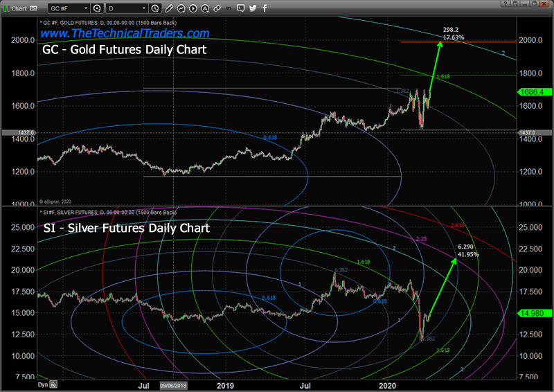Click the SM badge next to Chart
Image resolution: width=554 pixels, height=392 pixels.
[33, 8]
